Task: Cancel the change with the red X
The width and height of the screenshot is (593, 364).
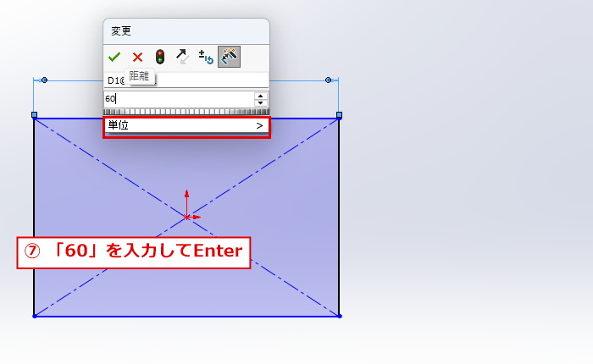Action: (137, 58)
